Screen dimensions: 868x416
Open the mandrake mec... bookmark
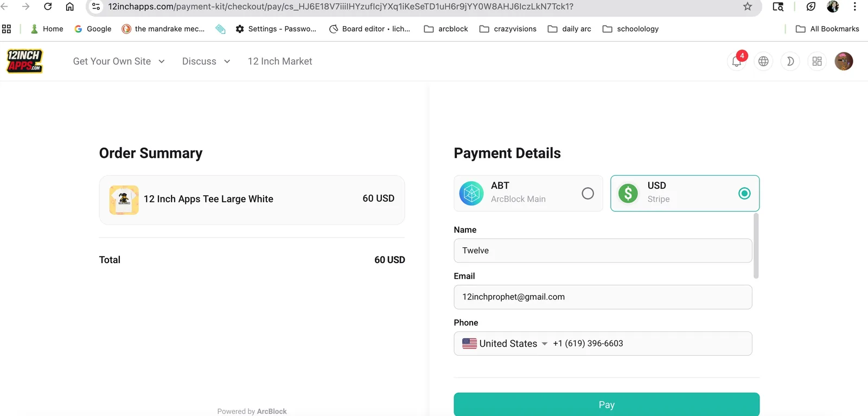click(163, 29)
